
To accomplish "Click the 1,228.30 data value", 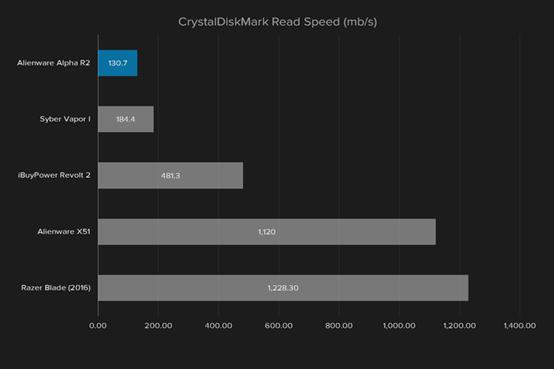I will tap(283, 288).
